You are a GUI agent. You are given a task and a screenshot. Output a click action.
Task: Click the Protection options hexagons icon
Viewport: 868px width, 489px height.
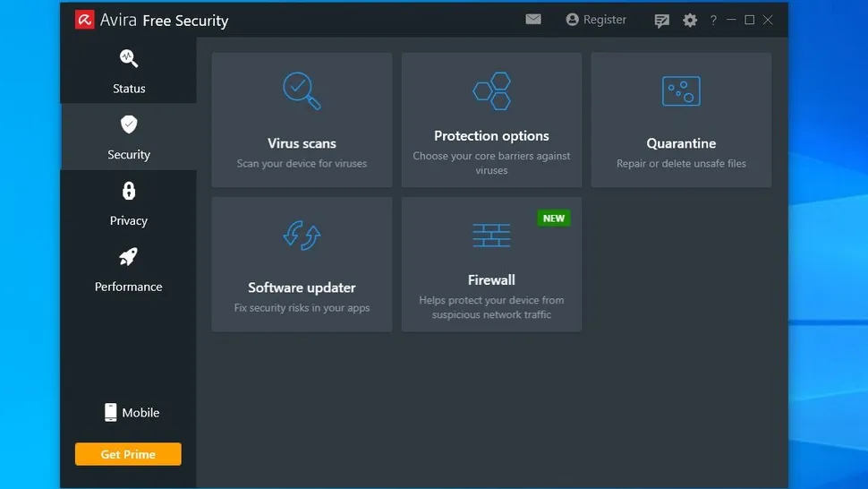tap(491, 90)
